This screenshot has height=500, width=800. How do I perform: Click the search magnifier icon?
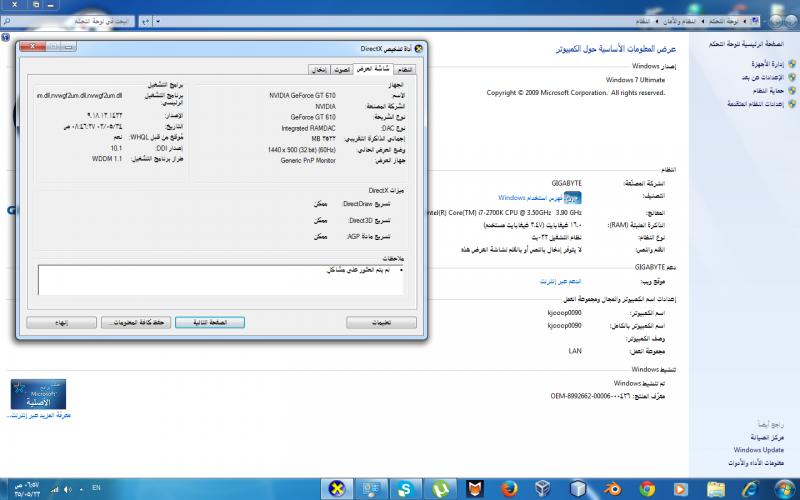tap(6, 21)
